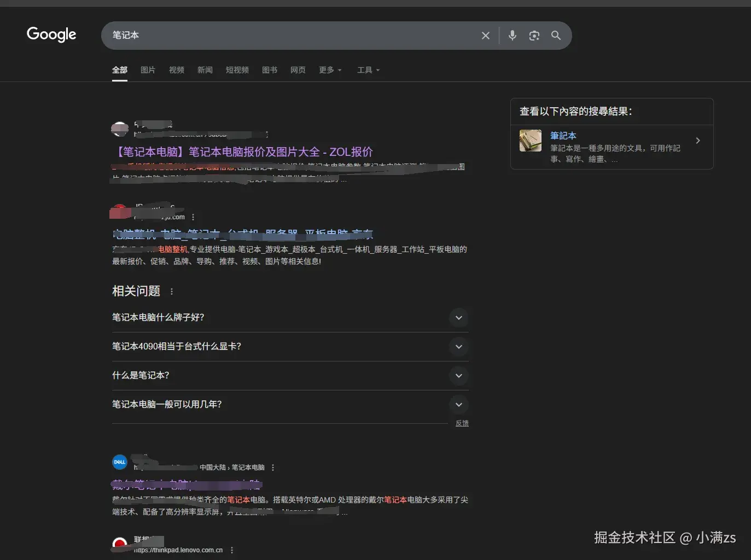Viewport: 751px width, 560px height.
Task: Switch to the 视频 search tab
Action: 176,70
